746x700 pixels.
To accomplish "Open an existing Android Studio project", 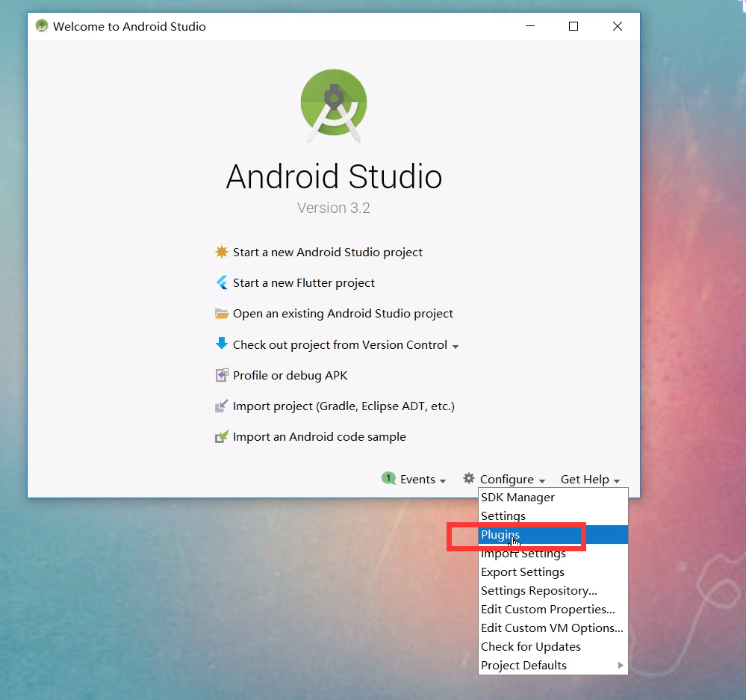I will point(343,314).
